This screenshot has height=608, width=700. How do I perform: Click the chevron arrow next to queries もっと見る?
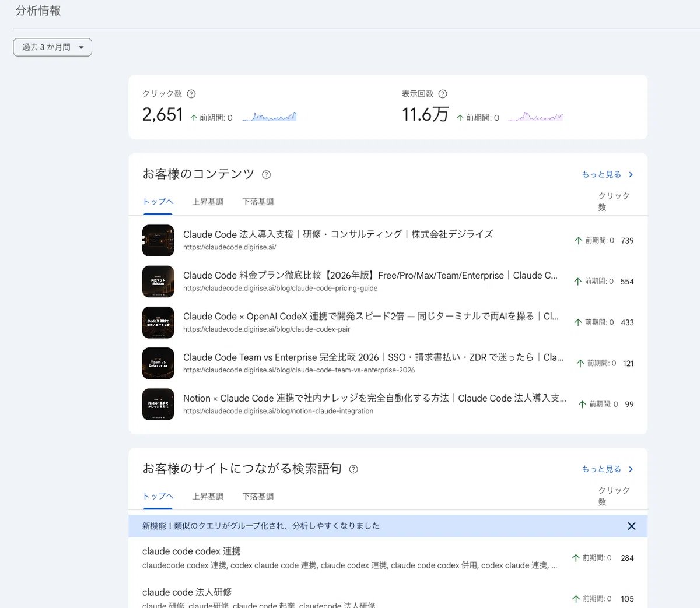631,469
